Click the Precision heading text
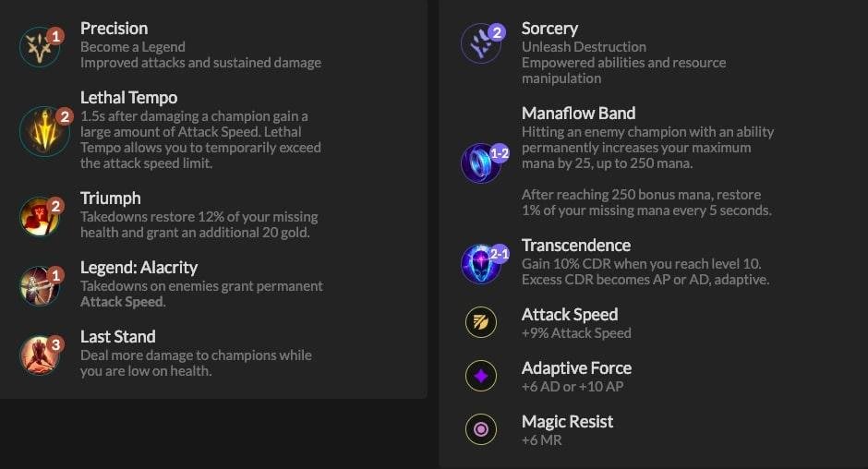Viewport: 868px width, 469px height. (x=114, y=29)
